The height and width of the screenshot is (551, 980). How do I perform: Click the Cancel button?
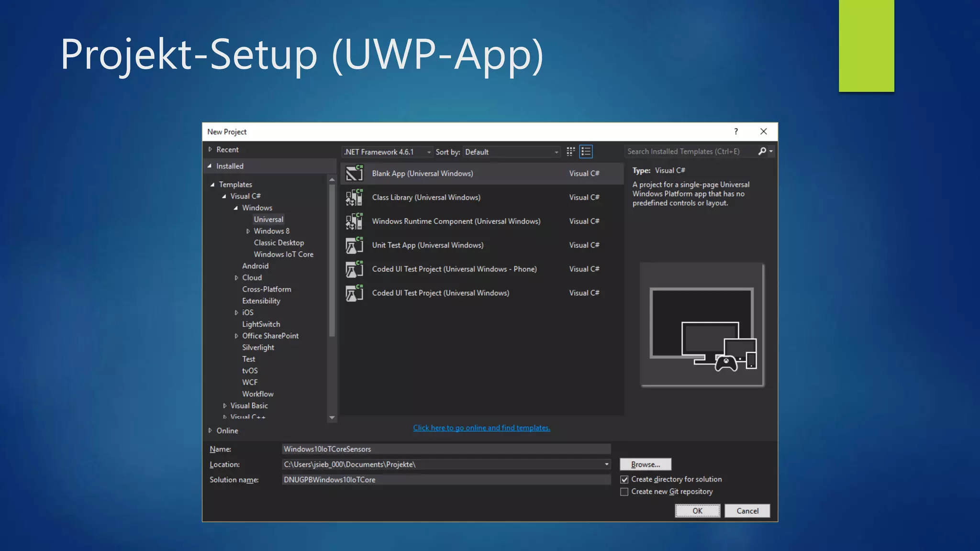747,511
